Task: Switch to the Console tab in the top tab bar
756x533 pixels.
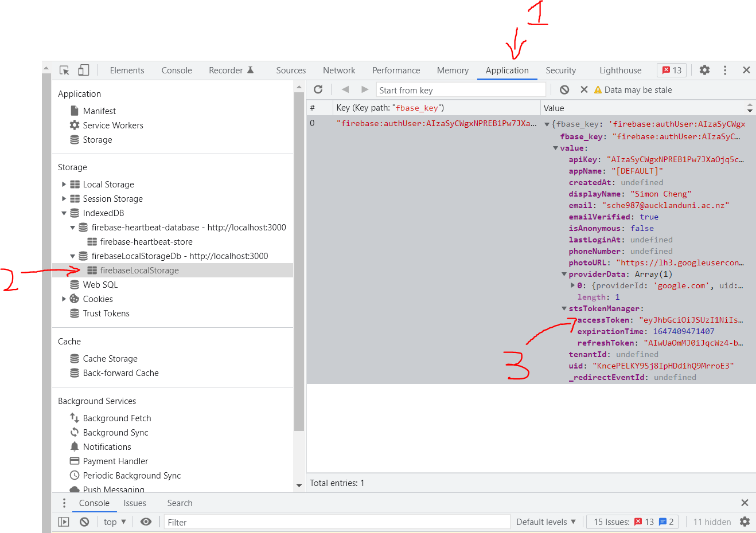Action: (x=177, y=70)
